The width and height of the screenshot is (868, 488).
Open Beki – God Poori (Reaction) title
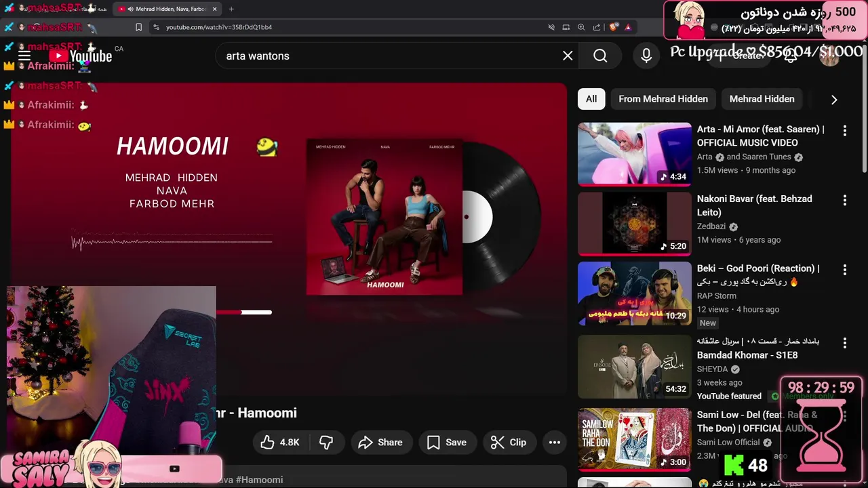click(x=758, y=274)
